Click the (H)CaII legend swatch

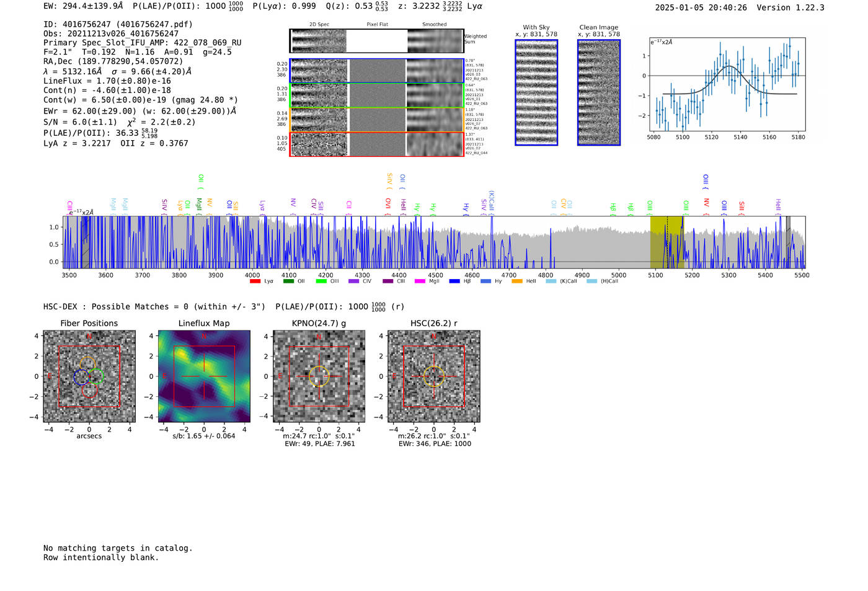(591, 282)
